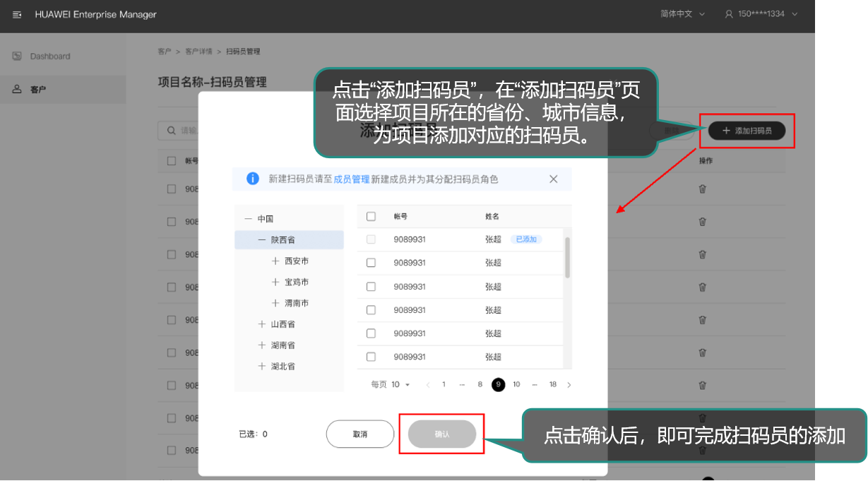This screenshot has width=868, height=481.
Task: Click the Dashboard sidebar icon
Action: click(x=17, y=56)
